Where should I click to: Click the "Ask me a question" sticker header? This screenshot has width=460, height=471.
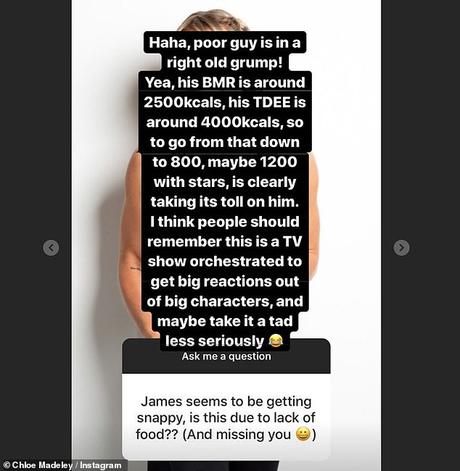tap(226, 356)
